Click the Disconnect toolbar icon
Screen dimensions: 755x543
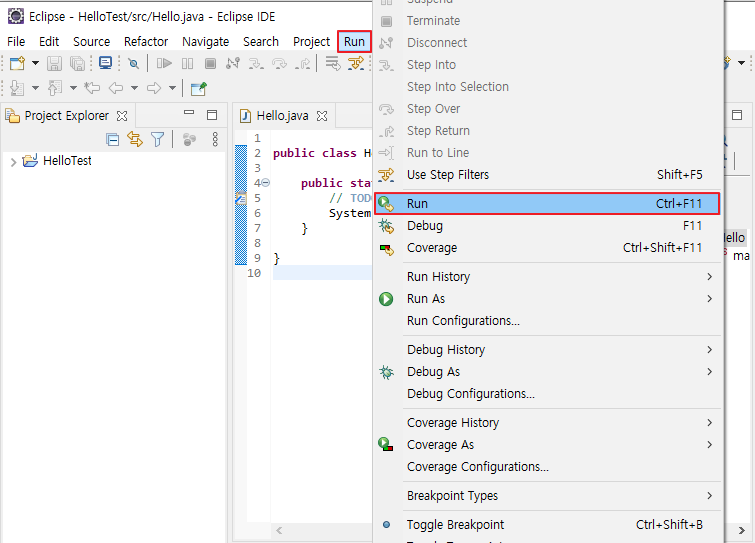[x=233, y=64]
